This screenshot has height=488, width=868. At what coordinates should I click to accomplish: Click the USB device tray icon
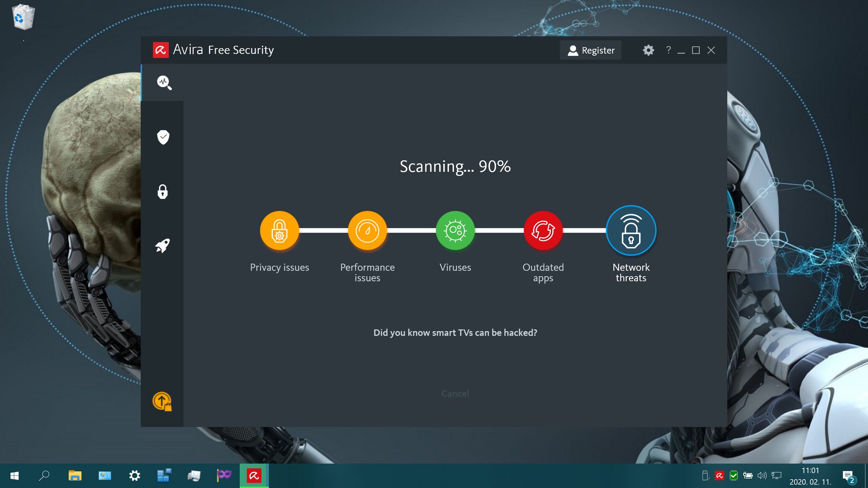pos(705,476)
